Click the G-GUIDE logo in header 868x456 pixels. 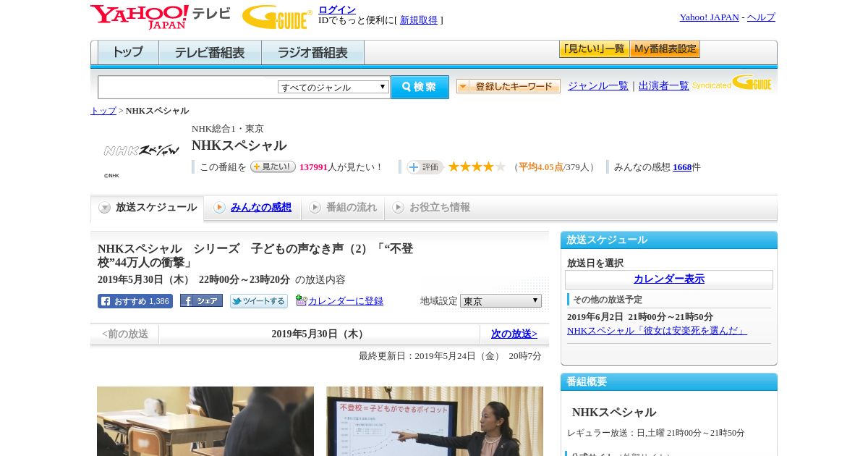tap(277, 17)
